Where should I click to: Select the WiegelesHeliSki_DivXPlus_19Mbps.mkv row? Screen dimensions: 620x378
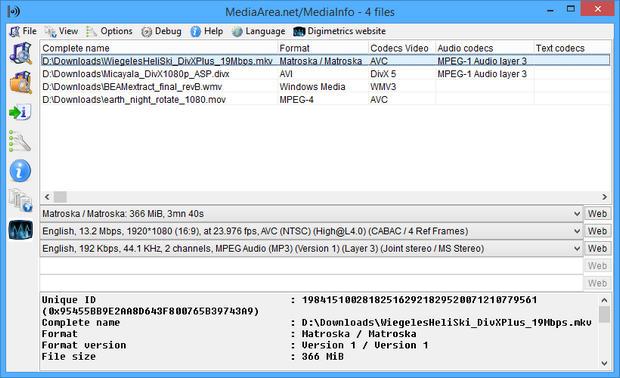tap(325, 61)
